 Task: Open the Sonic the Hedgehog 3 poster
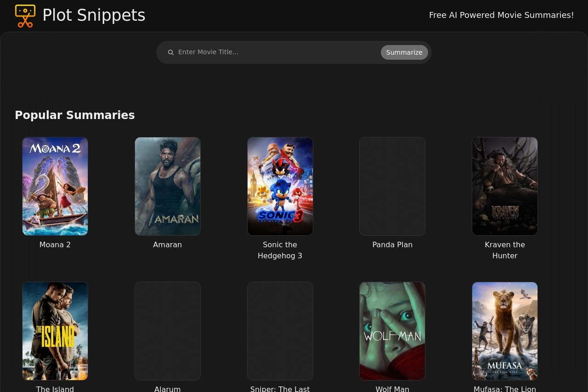280,186
